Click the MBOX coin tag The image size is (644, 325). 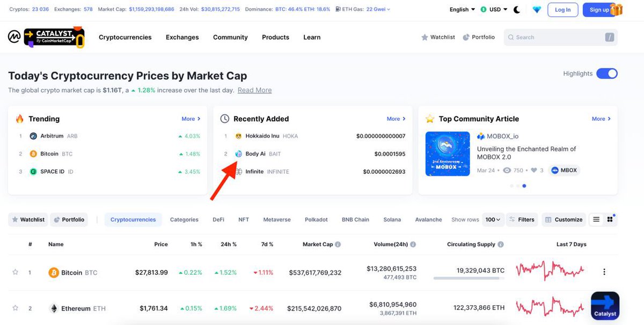pyautogui.click(x=564, y=170)
